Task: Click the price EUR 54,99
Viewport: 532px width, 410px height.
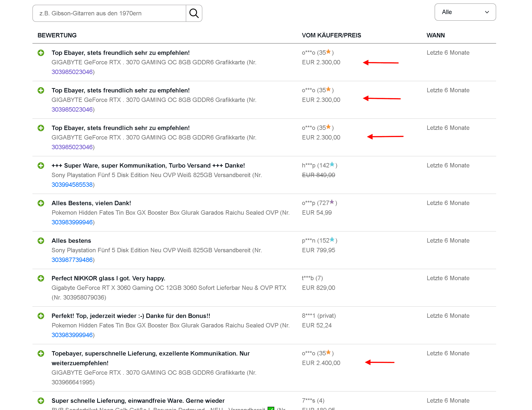Action: pos(317,213)
